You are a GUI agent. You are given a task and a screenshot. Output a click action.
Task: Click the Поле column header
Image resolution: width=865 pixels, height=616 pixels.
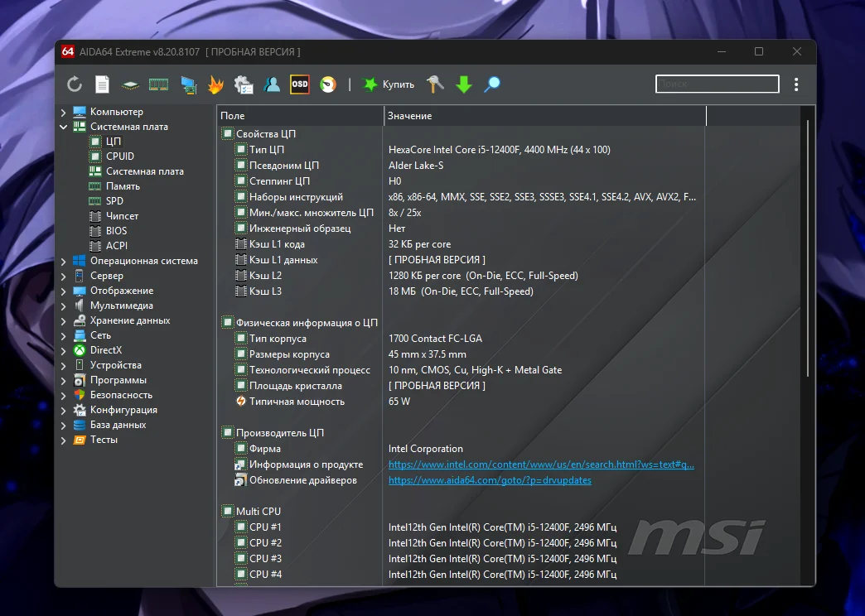click(300, 116)
